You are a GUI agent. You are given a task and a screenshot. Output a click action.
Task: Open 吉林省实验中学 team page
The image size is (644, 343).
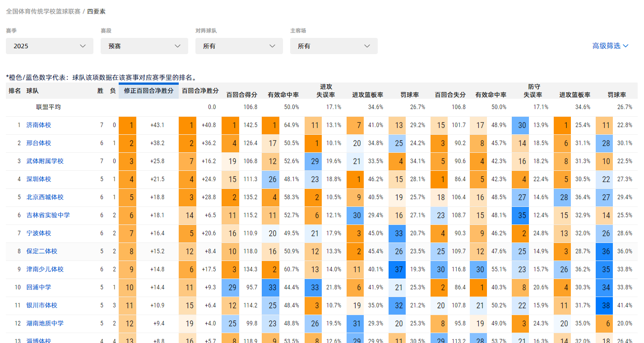click(x=48, y=215)
